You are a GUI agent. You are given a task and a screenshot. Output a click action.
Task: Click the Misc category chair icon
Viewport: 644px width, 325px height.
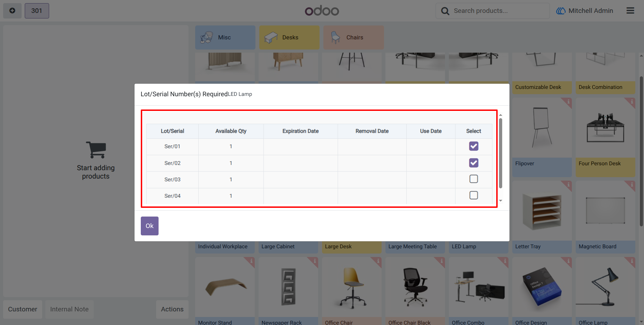pyautogui.click(x=207, y=37)
